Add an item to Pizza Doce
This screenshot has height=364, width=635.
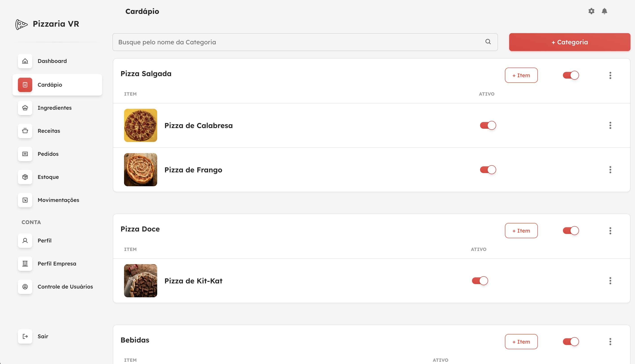tap(521, 231)
